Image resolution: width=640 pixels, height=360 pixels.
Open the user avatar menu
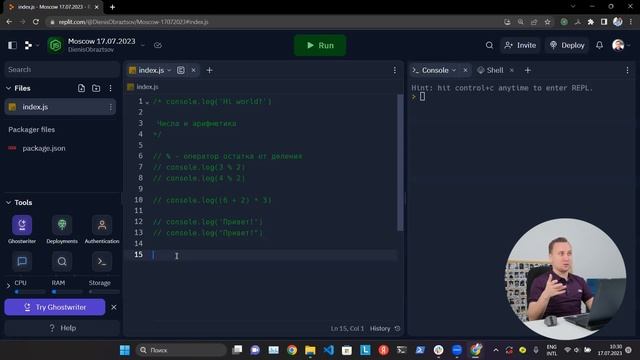coord(618,45)
